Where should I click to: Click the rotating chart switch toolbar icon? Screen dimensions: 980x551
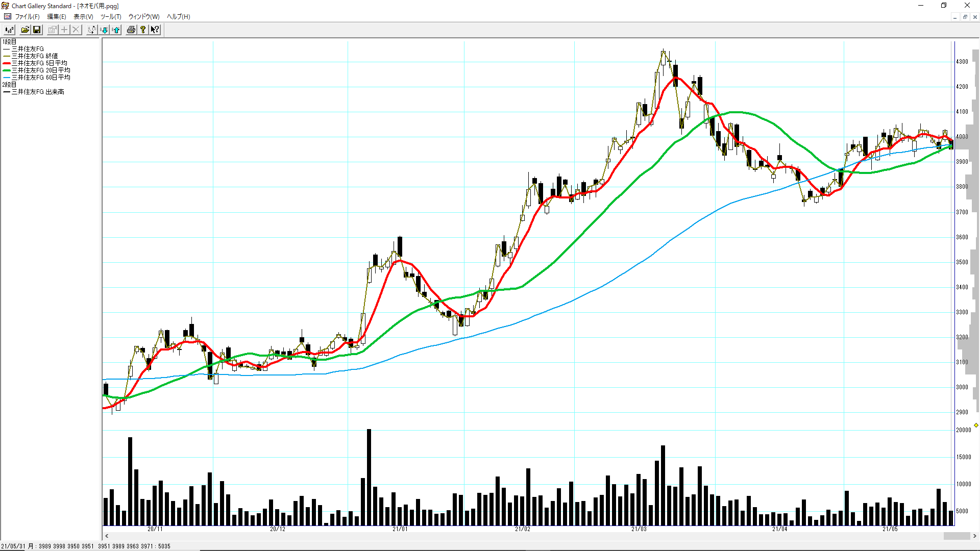(x=91, y=30)
